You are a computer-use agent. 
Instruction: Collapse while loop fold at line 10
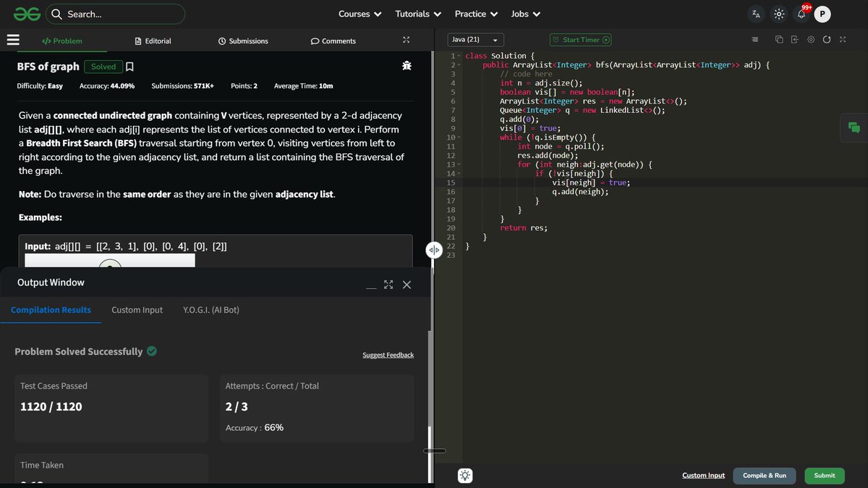click(459, 138)
